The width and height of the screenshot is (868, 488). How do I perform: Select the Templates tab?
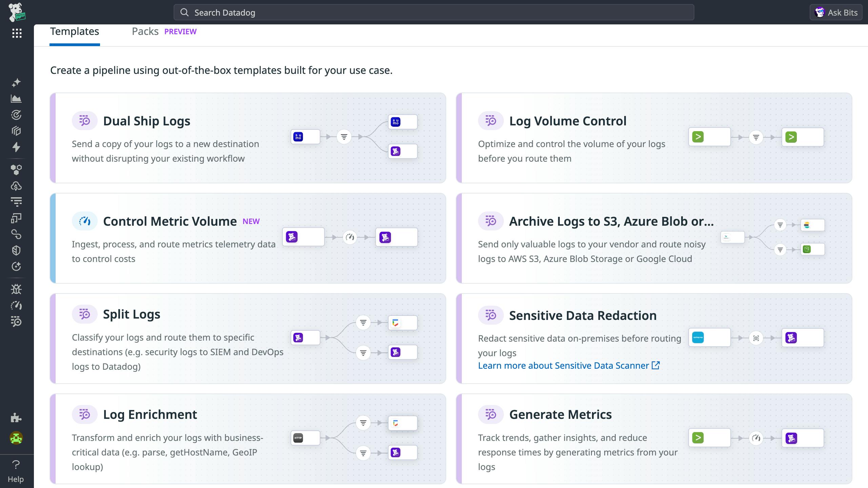pos(75,31)
